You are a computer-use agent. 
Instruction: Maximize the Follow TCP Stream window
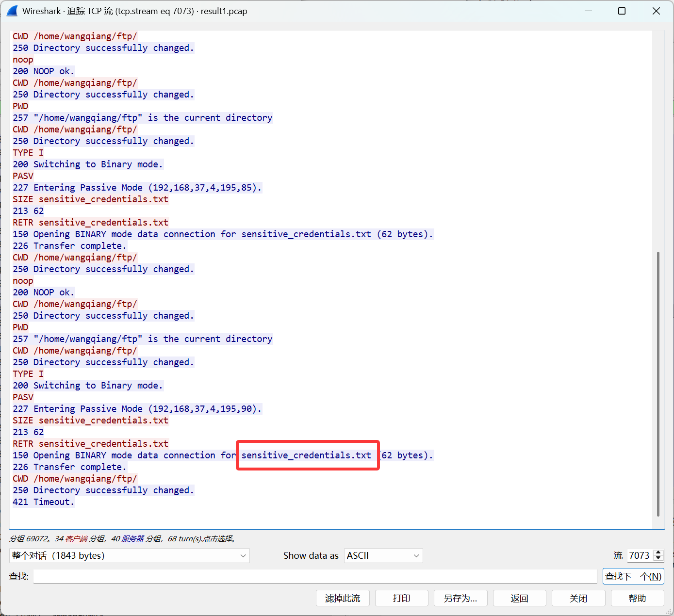point(622,11)
